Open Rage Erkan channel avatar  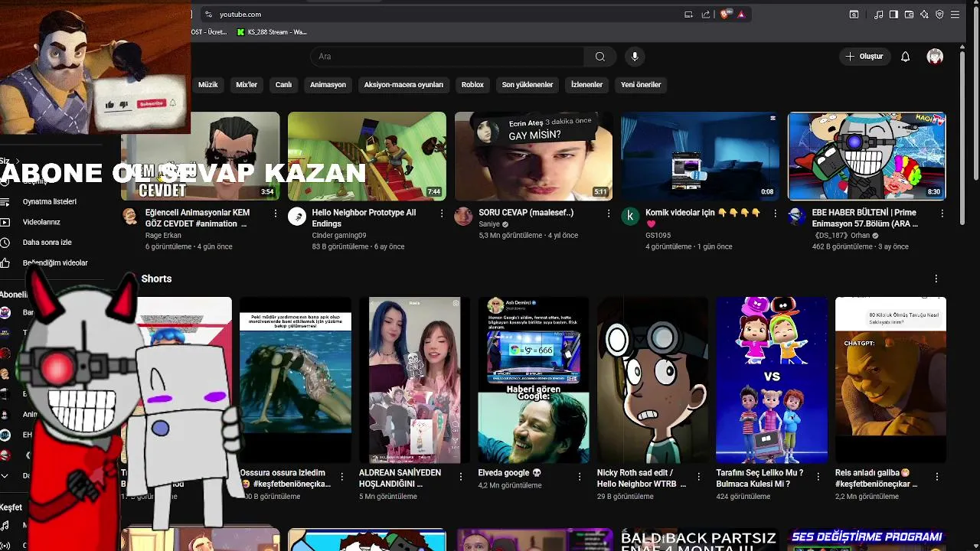pyautogui.click(x=130, y=217)
